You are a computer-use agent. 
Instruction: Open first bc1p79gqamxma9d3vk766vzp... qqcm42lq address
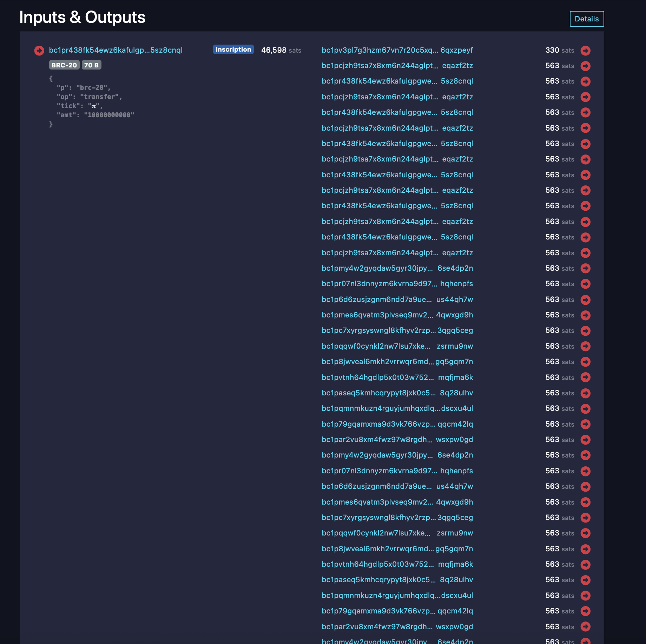point(397,424)
